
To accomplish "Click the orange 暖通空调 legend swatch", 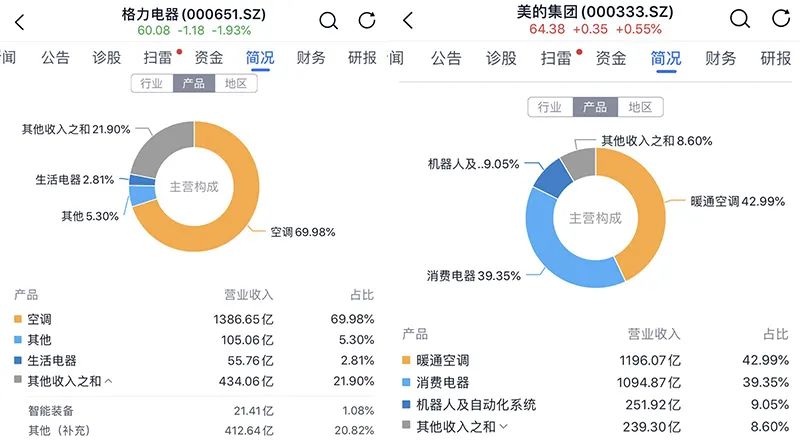I will tap(406, 360).
